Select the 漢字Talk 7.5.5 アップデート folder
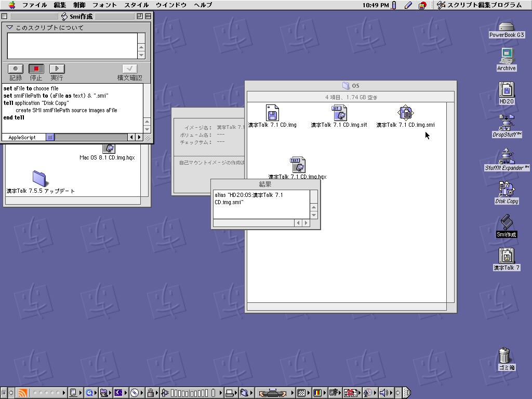The image size is (532, 399). pos(39,179)
